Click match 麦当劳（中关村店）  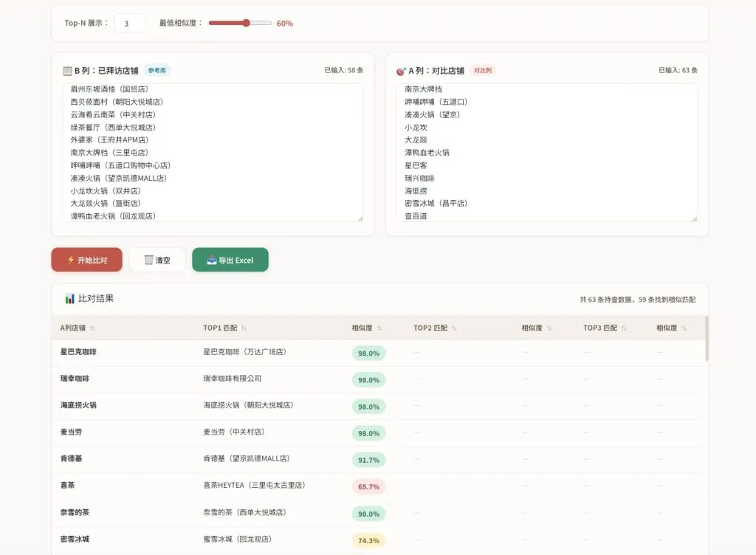pos(234,432)
